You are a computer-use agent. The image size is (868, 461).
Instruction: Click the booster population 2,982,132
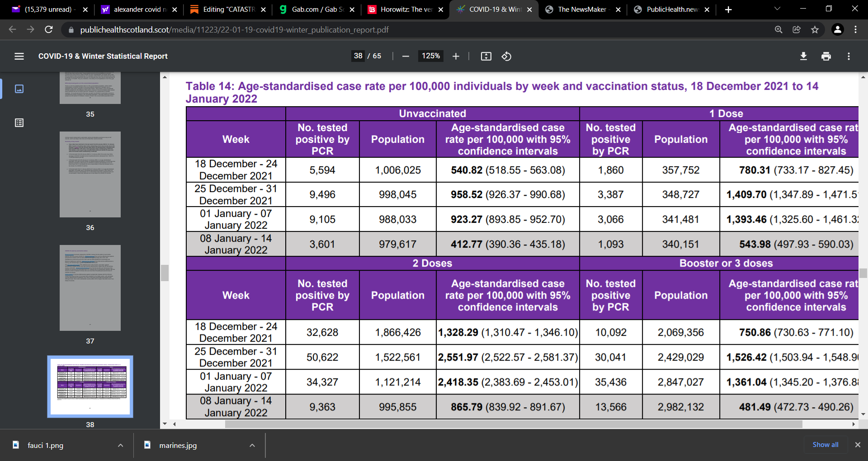[x=681, y=407]
